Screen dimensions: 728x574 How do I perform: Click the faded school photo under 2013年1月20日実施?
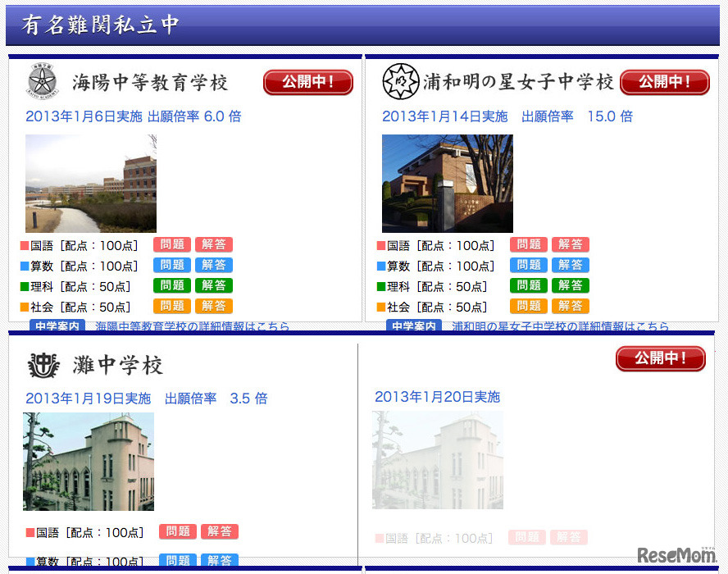click(438, 460)
